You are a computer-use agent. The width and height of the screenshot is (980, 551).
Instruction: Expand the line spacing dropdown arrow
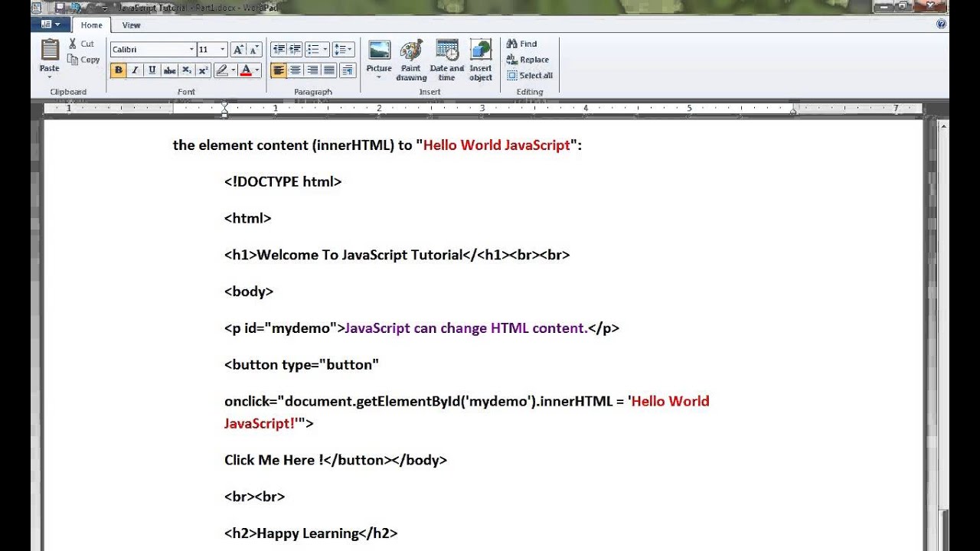point(351,50)
